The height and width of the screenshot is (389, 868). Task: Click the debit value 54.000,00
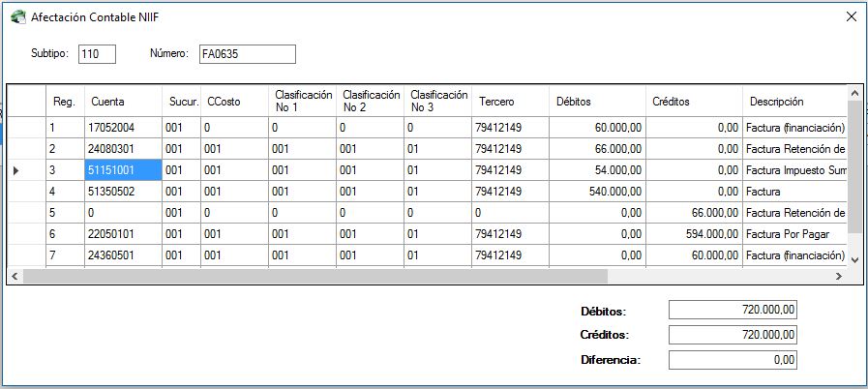(597, 170)
